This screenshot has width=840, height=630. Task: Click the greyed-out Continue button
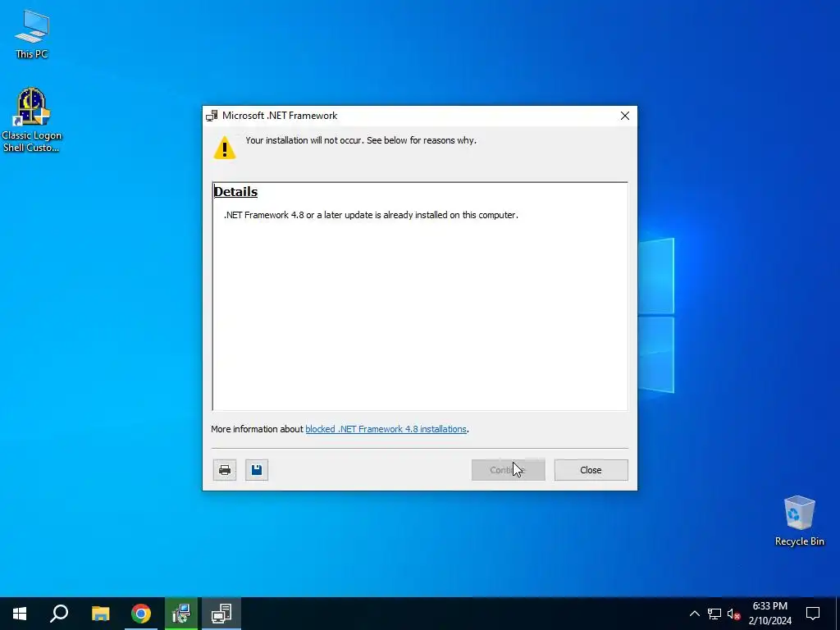click(508, 470)
